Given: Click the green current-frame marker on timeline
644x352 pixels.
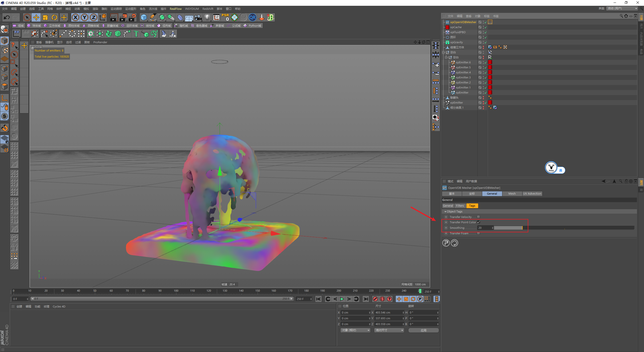Looking at the screenshot, I should click(x=420, y=291).
